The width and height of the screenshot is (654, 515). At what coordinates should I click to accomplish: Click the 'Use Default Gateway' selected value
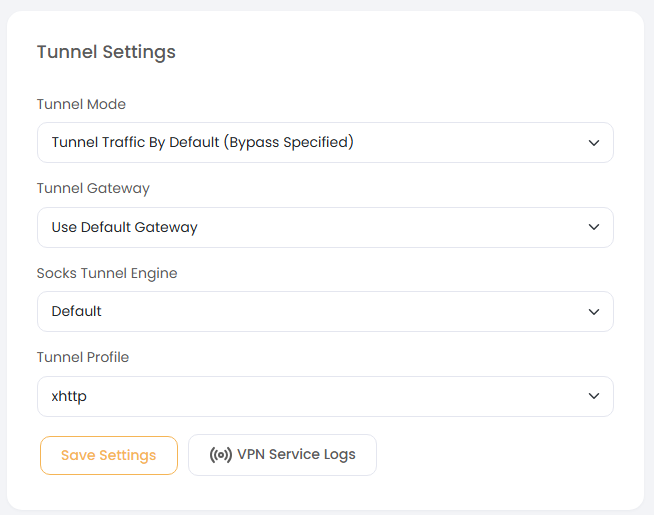click(125, 227)
